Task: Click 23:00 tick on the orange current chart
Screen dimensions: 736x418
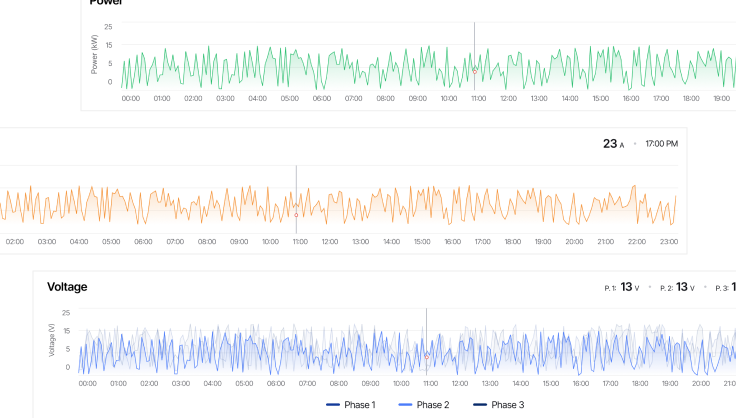Action: (x=669, y=241)
